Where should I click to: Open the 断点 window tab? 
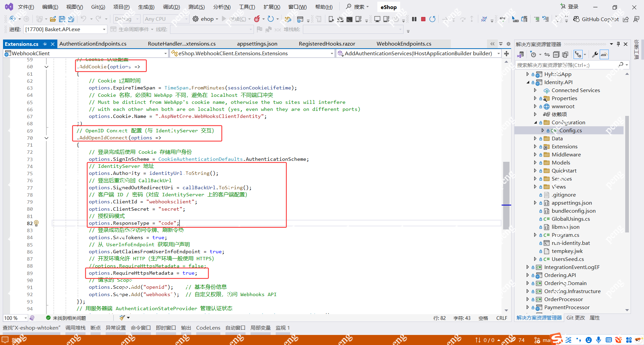(x=96, y=328)
